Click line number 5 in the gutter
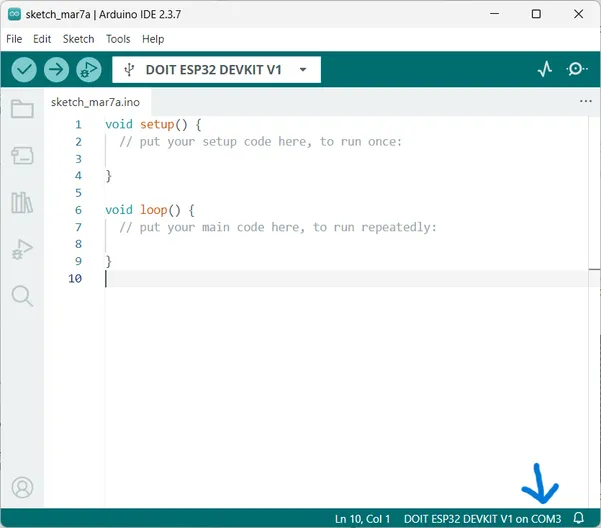This screenshot has width=601, height=528. 78,193
